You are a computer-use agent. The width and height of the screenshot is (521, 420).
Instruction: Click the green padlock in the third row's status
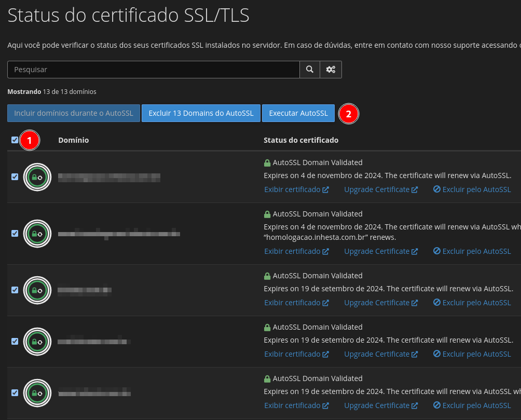click(x=267, y=276)
